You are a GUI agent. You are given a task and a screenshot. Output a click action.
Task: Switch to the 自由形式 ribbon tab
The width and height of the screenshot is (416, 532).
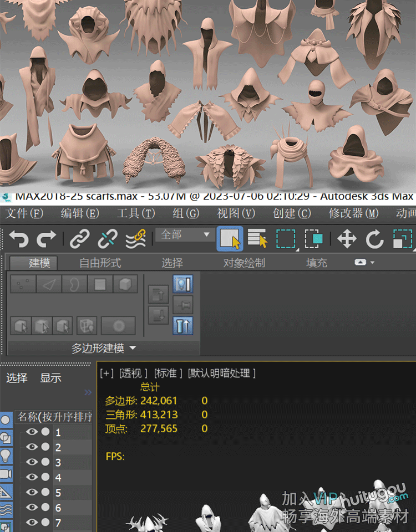click(x=100, y=263)
